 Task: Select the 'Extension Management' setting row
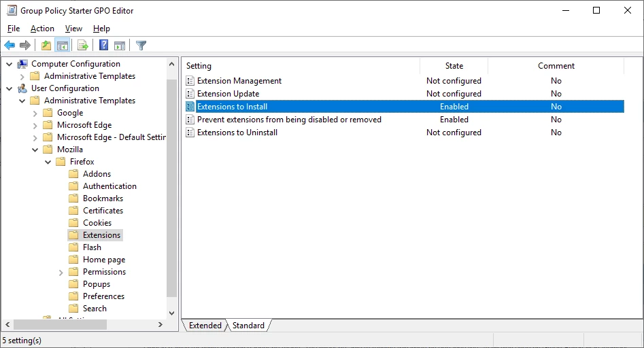(x=405, y=81)
